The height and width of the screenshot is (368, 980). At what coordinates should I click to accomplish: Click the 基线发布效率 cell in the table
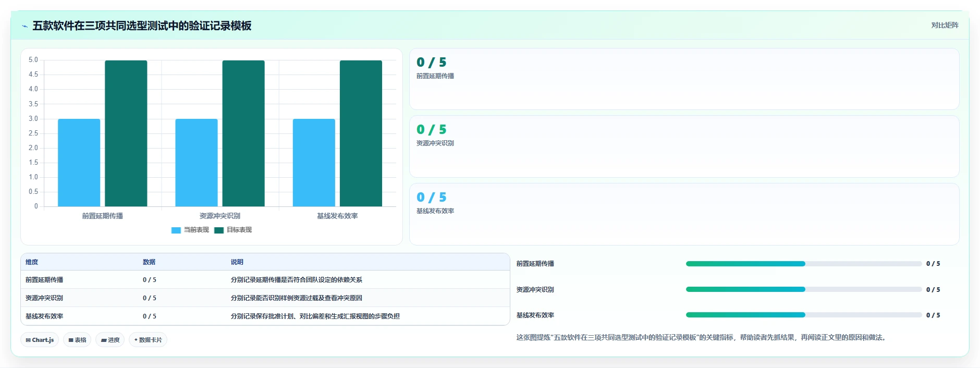(44, 316)
